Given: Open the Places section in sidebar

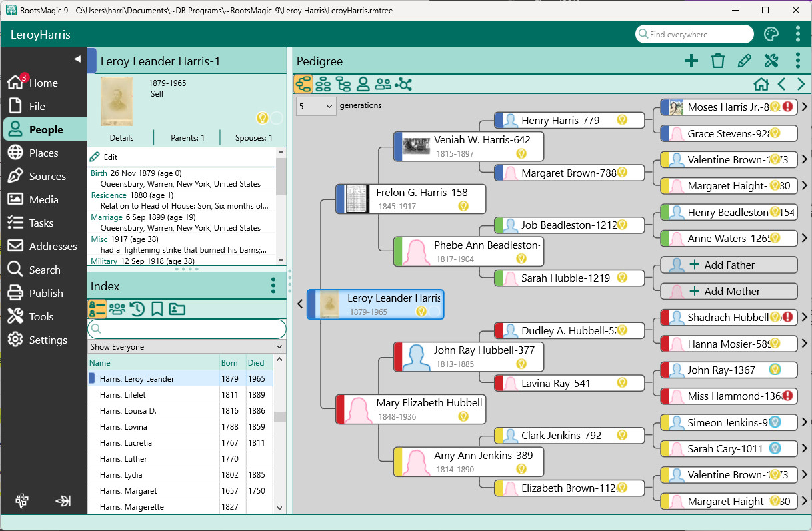Looking at the screenshot, I should tap(43, 153).
